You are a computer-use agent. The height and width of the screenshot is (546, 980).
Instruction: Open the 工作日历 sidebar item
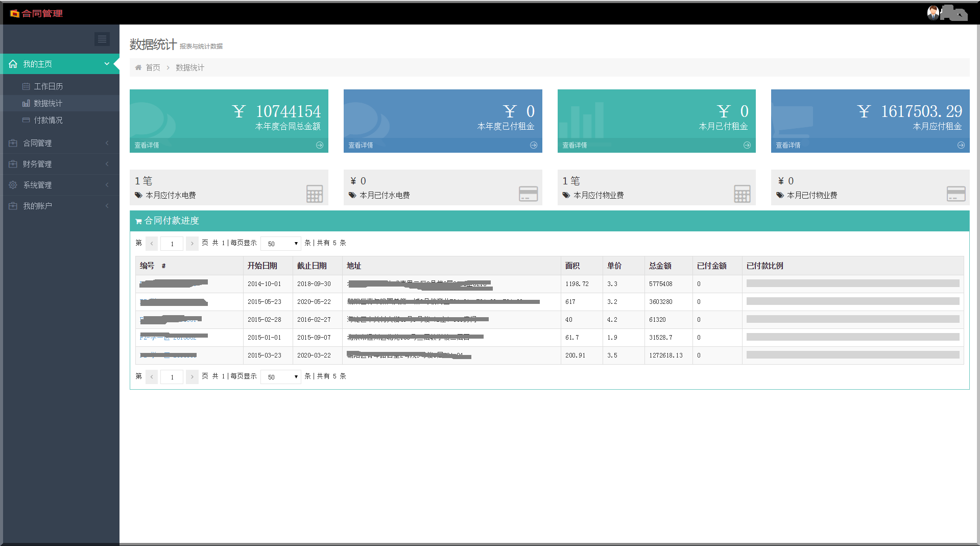tap(48, 86)
